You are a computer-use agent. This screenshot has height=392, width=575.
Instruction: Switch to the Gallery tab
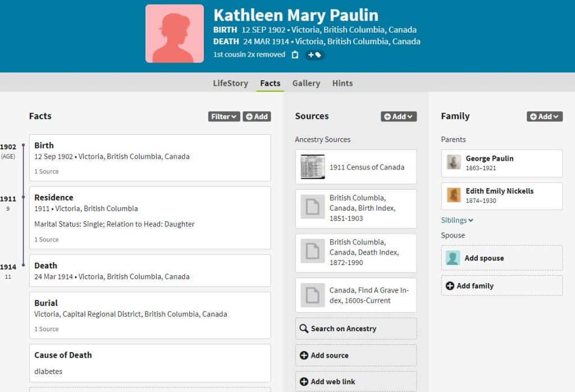(x=306, y=83)
